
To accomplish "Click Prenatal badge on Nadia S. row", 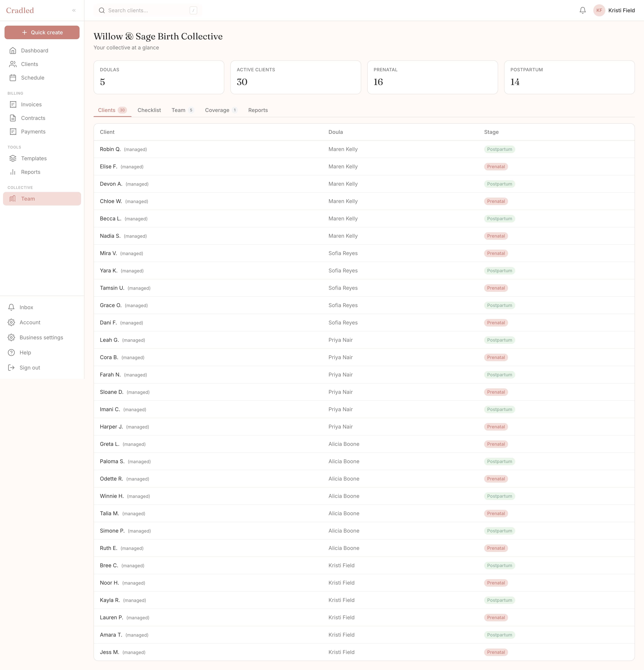I will coord(496,236).
